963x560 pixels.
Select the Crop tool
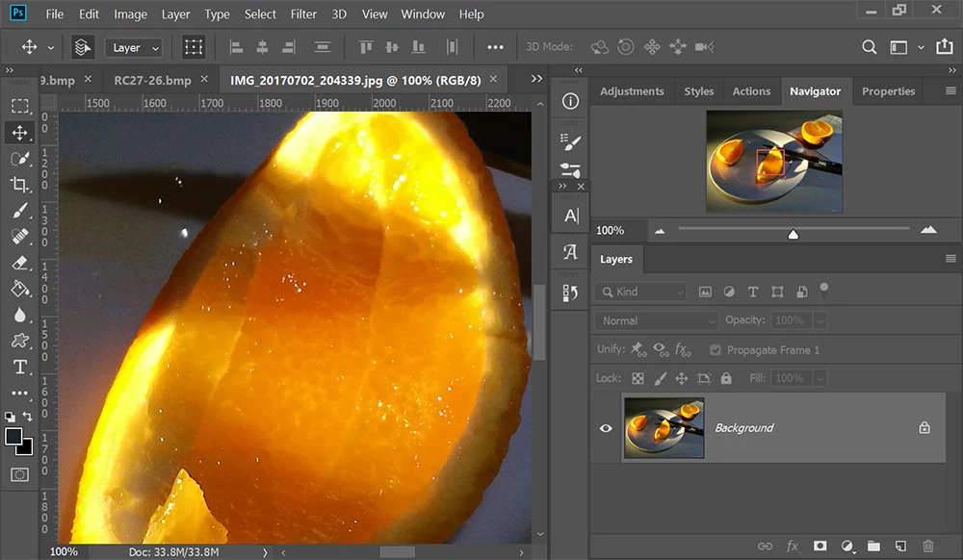click(19, 185)
